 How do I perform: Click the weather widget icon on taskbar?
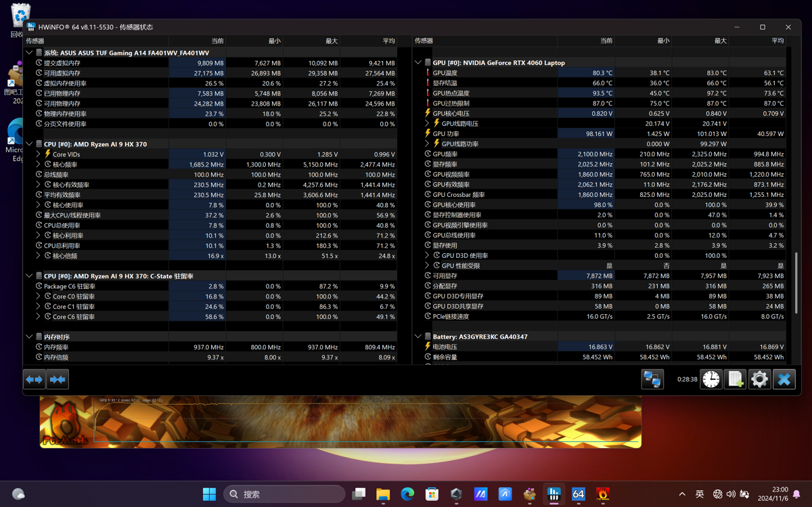(19, 494)
